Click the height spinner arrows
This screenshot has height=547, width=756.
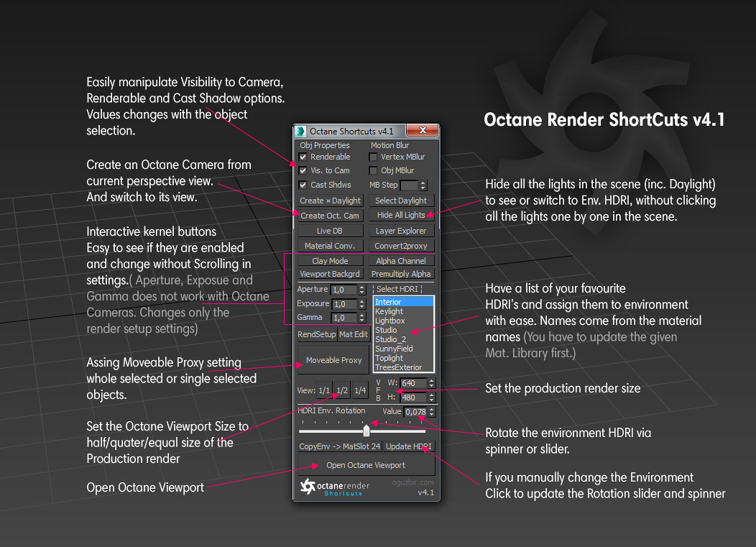point(431,397)
